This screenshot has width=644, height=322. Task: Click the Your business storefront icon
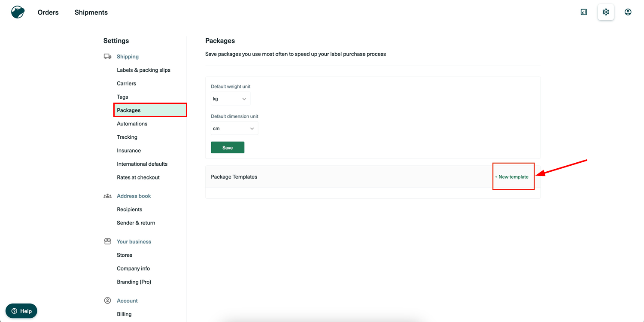tap(107, 242)
